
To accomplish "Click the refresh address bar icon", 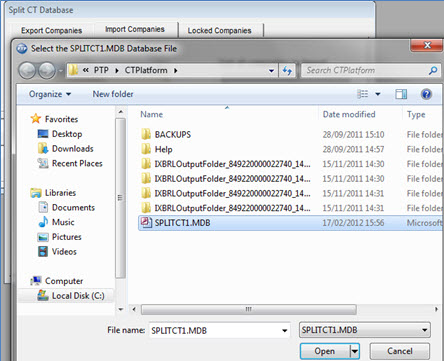I will 287,70.
